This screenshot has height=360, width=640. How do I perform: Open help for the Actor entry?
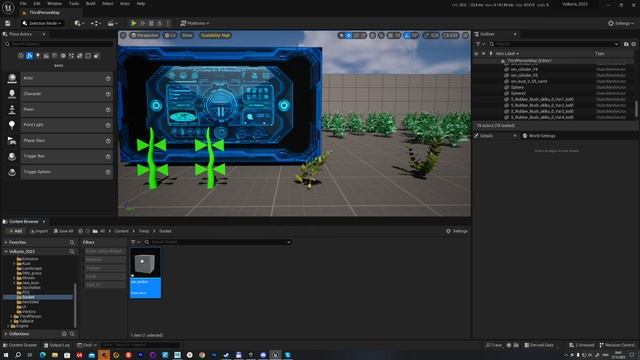pos(108,78)
